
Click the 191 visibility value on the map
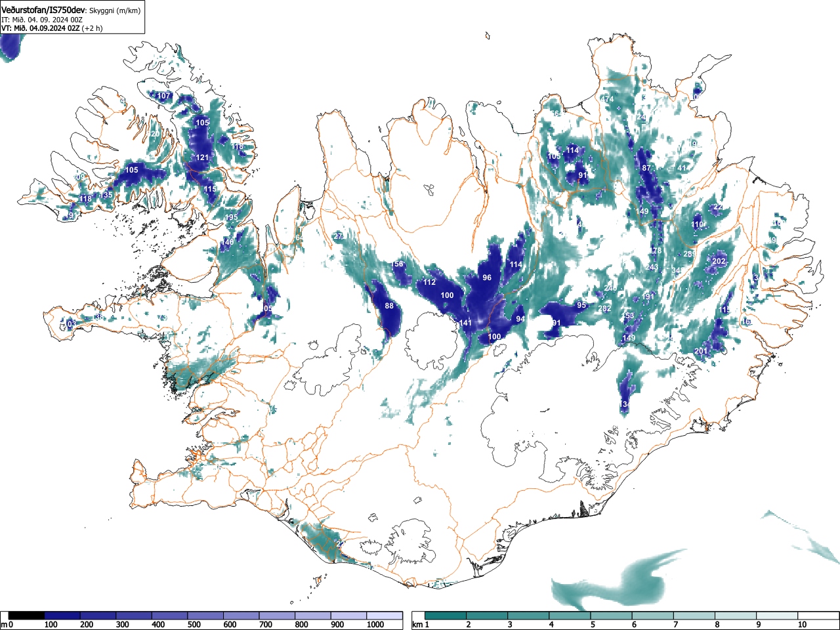coord(648,297)
